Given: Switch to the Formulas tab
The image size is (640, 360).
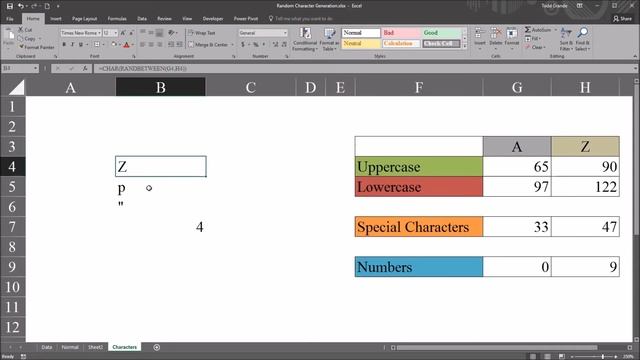Looking at the screenshot, I should (x=117, y=19).
